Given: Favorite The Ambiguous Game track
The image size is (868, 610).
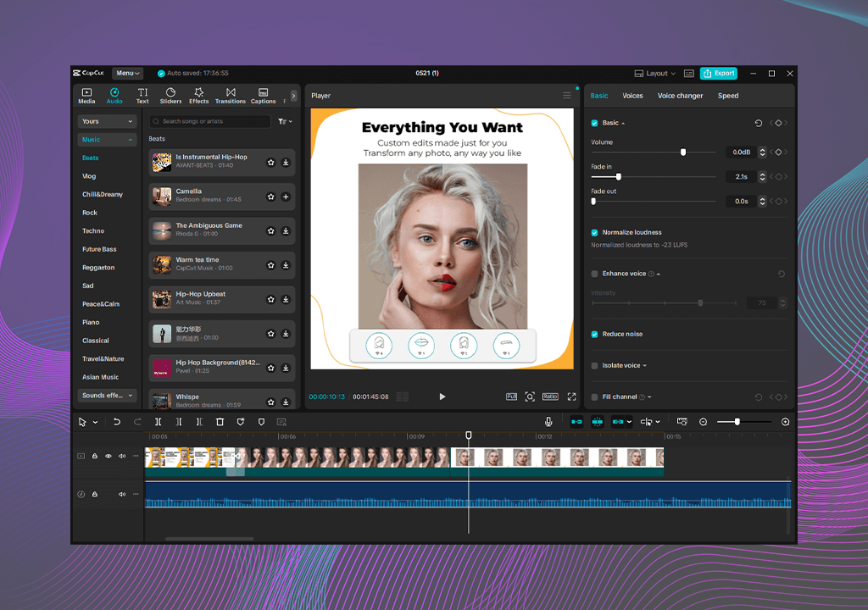Looking at the screenshot, I should [x=270, y=230].
